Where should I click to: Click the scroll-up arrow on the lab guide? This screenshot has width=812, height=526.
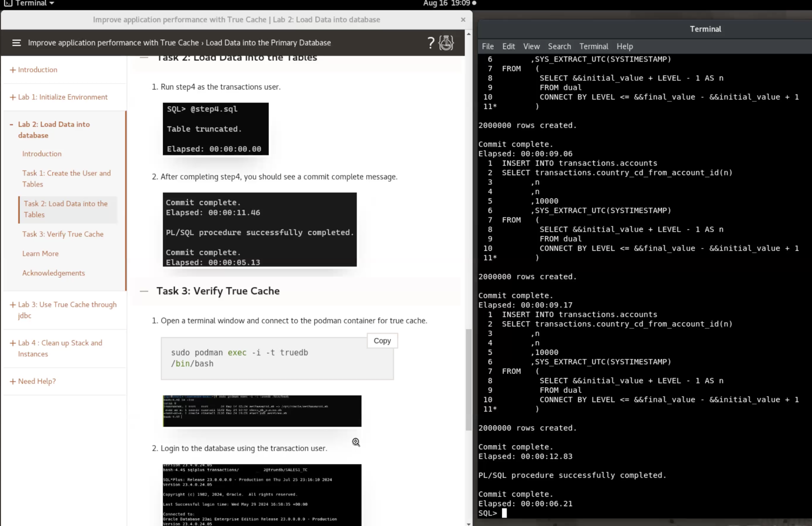pyautogui.click(x=468, y=34)
